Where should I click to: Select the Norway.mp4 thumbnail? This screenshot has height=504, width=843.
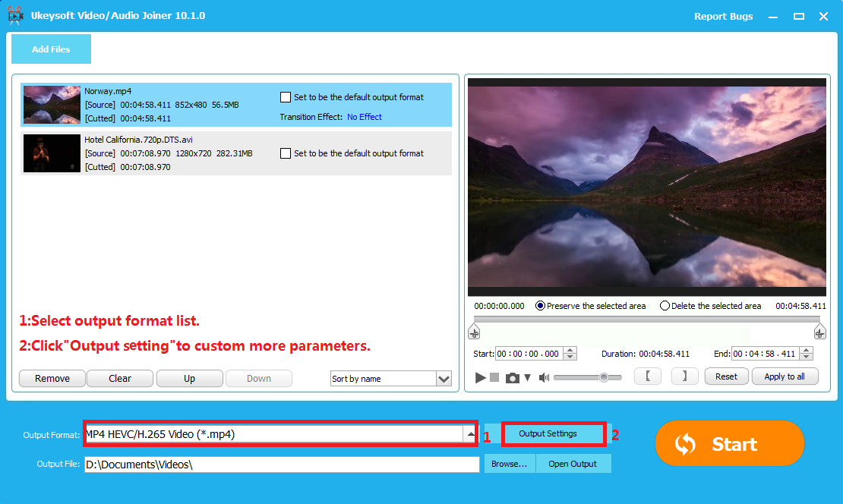click(x=52, y=104)
